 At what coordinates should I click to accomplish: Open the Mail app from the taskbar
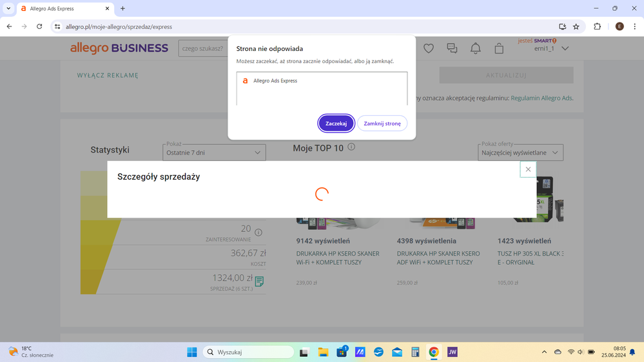coord(397,352)
